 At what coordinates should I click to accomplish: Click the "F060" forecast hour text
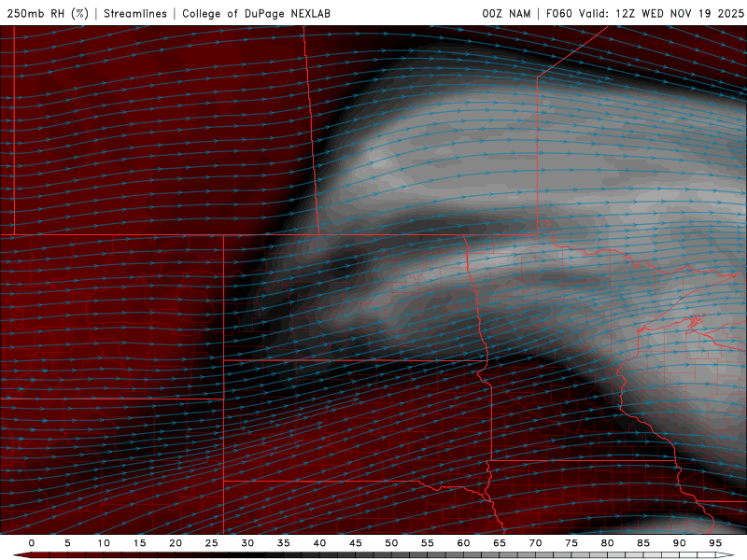tap(558, 13)
